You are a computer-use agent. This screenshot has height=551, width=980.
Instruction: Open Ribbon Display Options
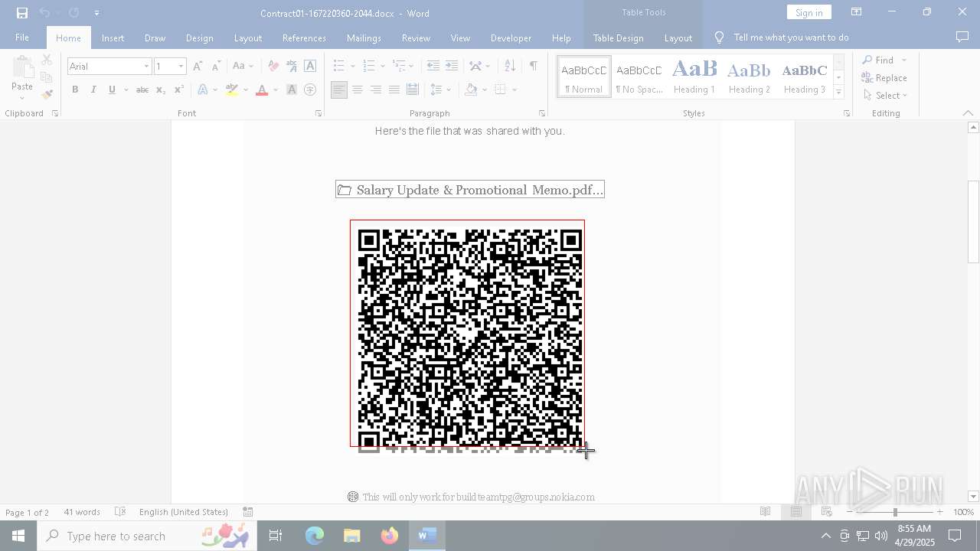pos(856,12)
